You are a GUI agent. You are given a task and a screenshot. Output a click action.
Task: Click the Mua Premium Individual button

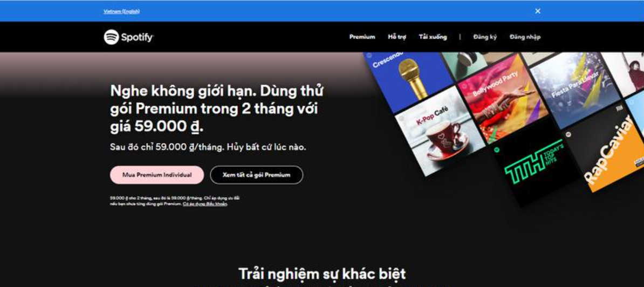pyautogui.click(x=157, y=175)
